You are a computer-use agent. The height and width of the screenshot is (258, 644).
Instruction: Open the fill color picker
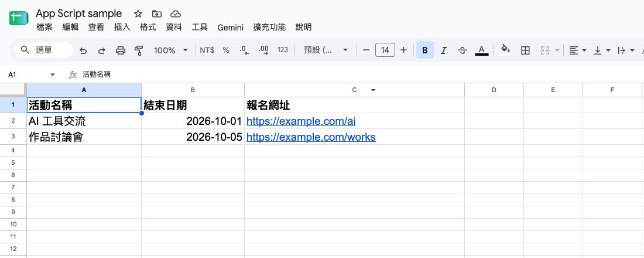point(506,50)
